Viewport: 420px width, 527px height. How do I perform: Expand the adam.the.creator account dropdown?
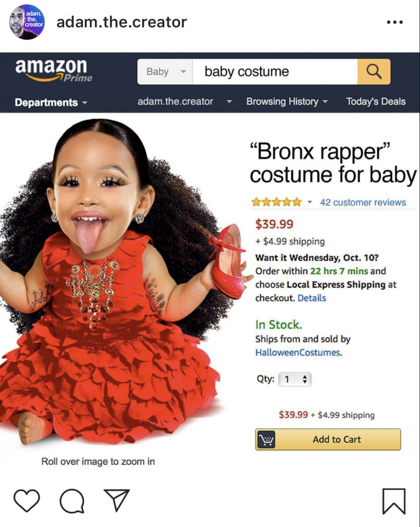184,102
